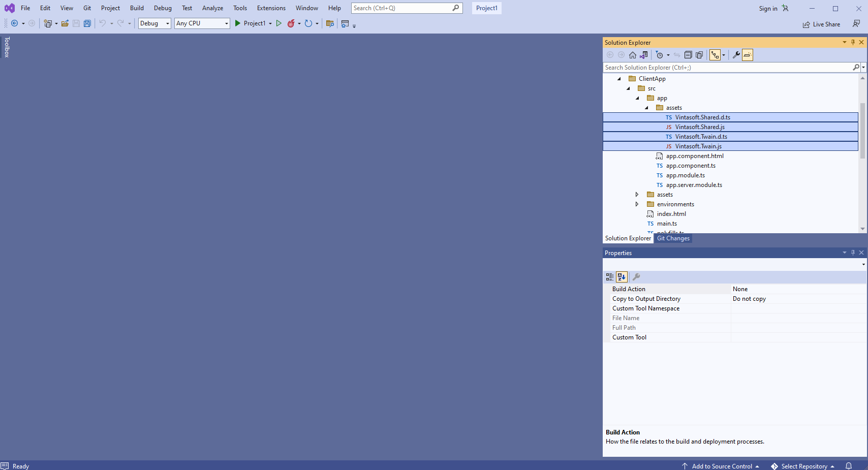Open the Extensions menu
This screenshot has height=470, width=868.
pyautogui.click(x=271, y=8)
